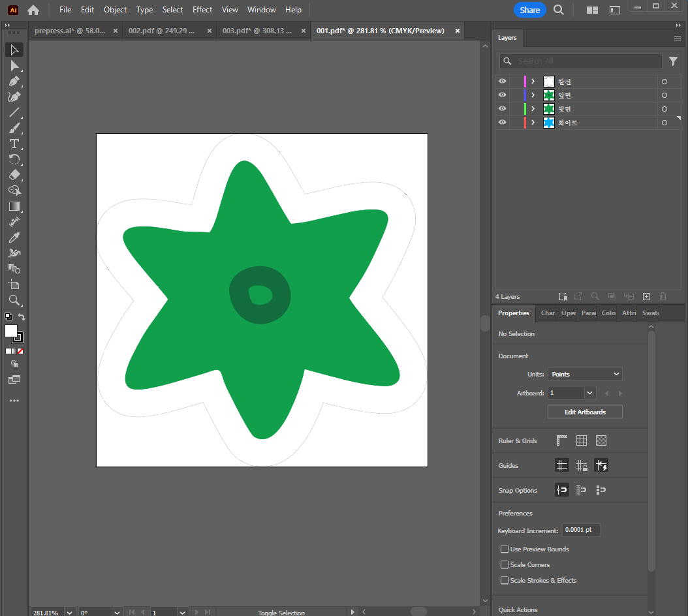Select the Direct Selection tool
Viewport: 688px width, 616px height.
click(14, 66)
